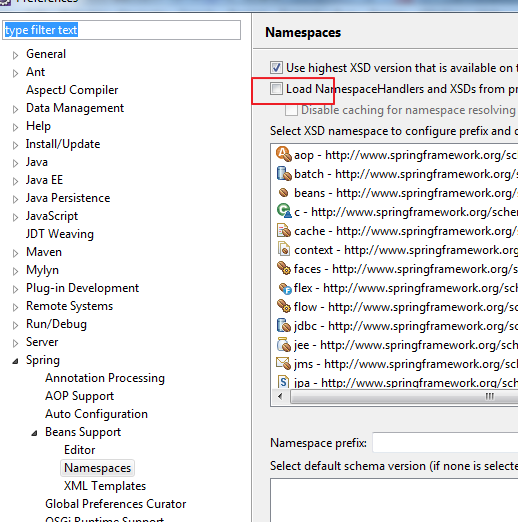518x522 pixels.
Task: Click the jdbc namespace icon
Action: click(284, 325)
